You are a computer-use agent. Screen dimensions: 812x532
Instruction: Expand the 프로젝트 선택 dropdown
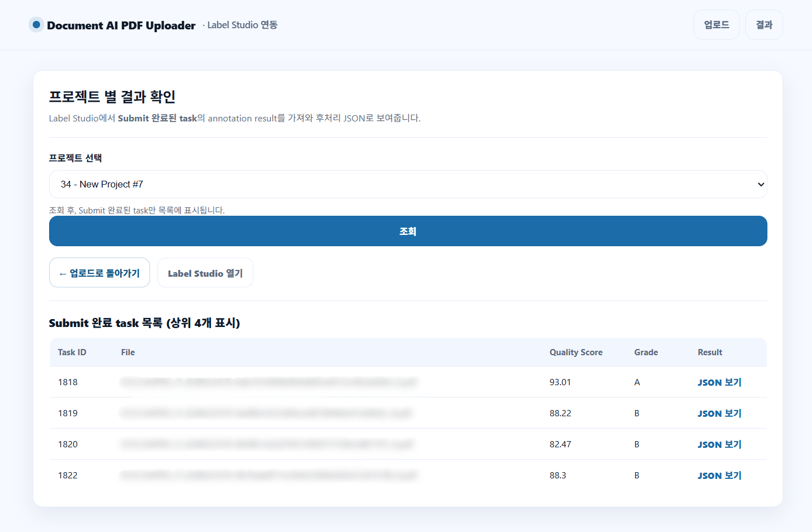pos(407,184)
